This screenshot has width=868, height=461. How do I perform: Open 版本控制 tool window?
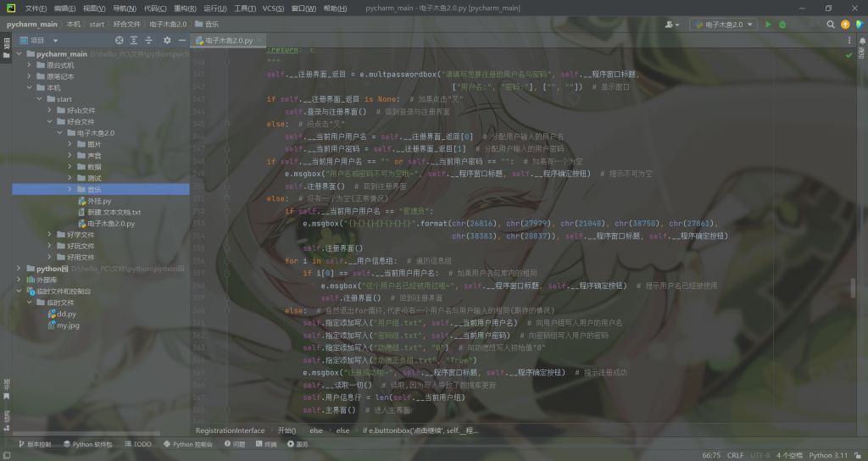point(35,444)
